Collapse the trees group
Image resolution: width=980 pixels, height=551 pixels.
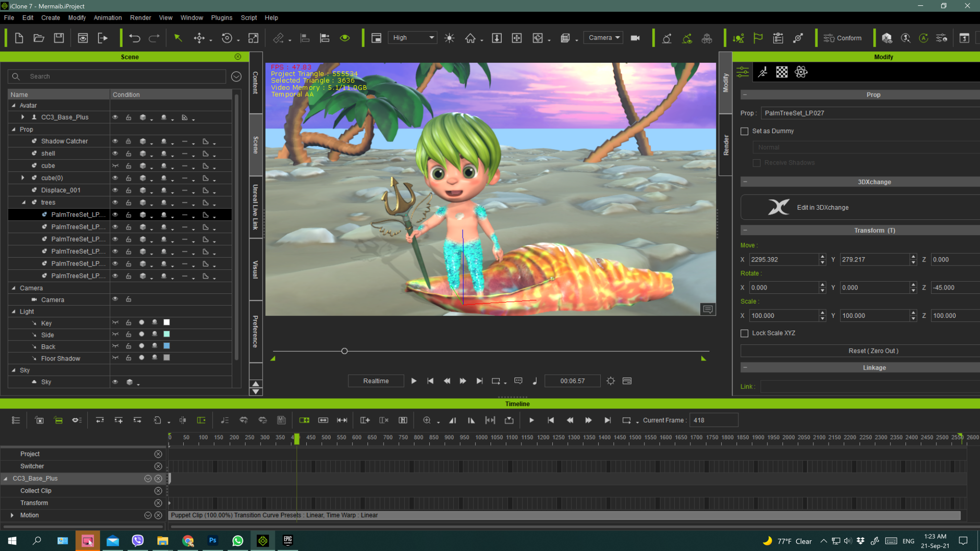point(23,202)
